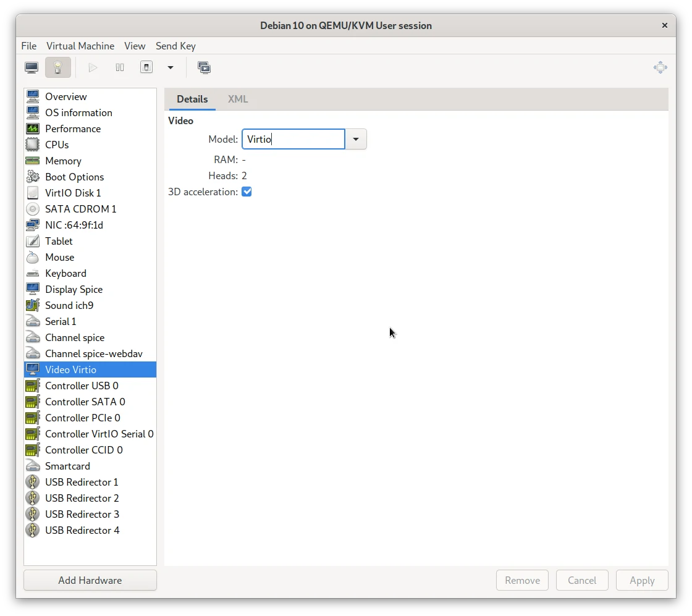Select Serial 1 port icon
The width and height of the screenshot is (692, 616).
[x=33, y=321]
